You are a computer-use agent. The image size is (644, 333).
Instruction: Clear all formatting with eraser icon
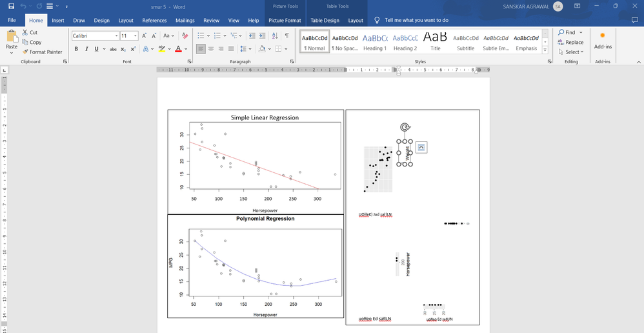[x=185, y=36]
